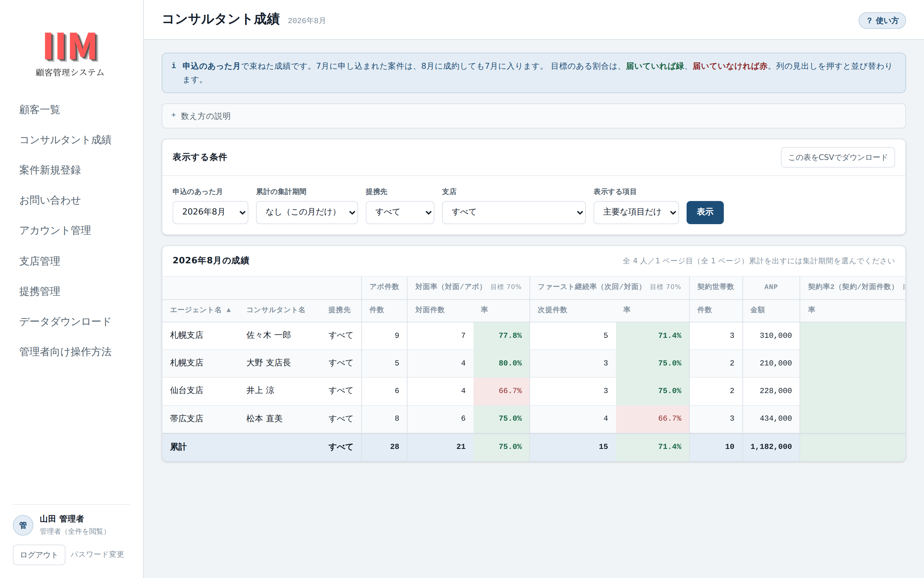Sort by エージェント名 column header
This screenshot has height=578, width=924.
point(201,310)
